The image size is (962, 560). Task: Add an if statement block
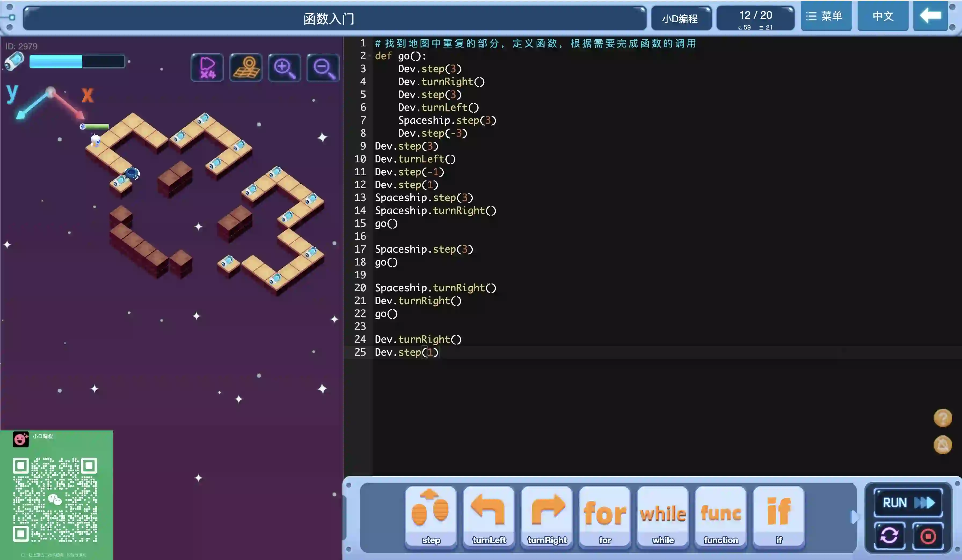(779, 516)
